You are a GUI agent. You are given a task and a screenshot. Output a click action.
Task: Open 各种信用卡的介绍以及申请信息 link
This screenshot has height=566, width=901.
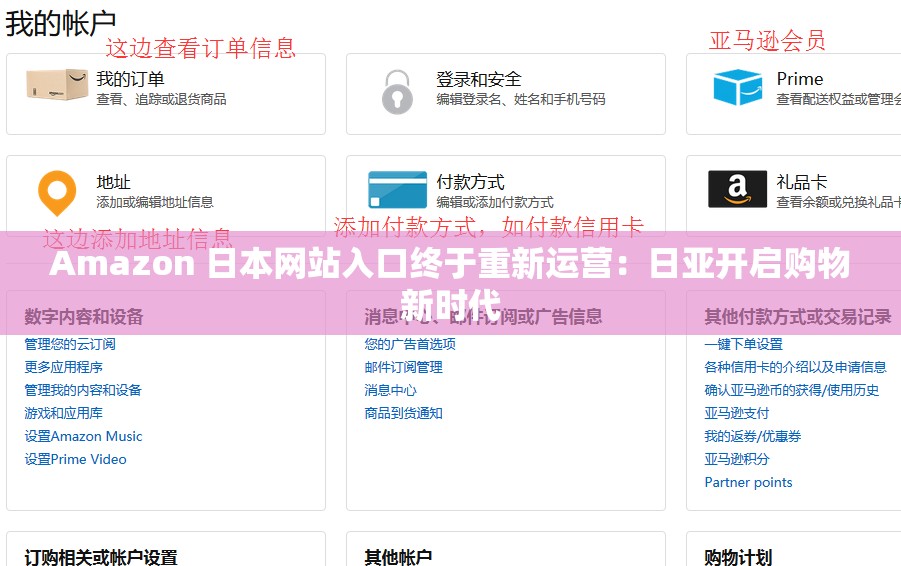coord(795,367)
